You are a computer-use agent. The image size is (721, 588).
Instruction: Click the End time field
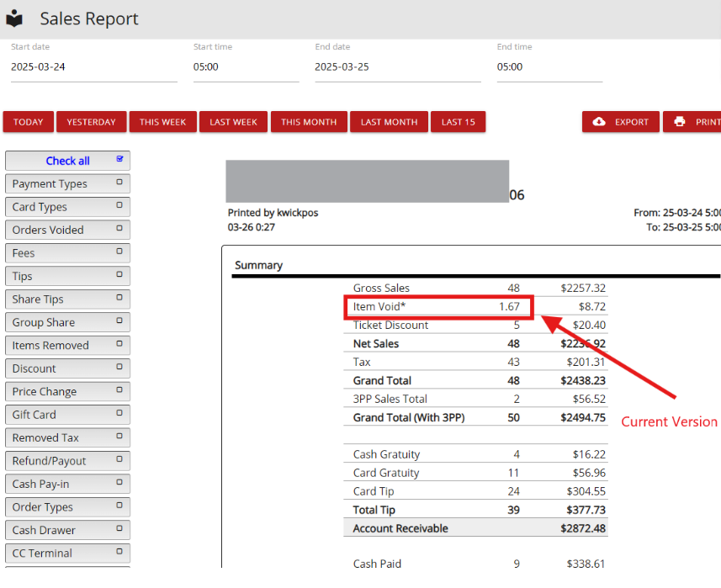549,67
